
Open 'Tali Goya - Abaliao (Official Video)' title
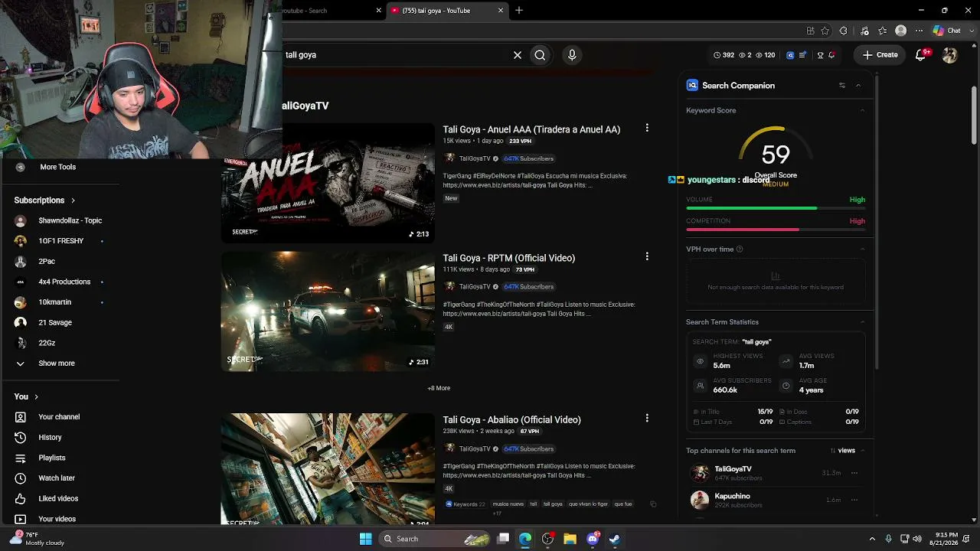(x=511, y=419)
